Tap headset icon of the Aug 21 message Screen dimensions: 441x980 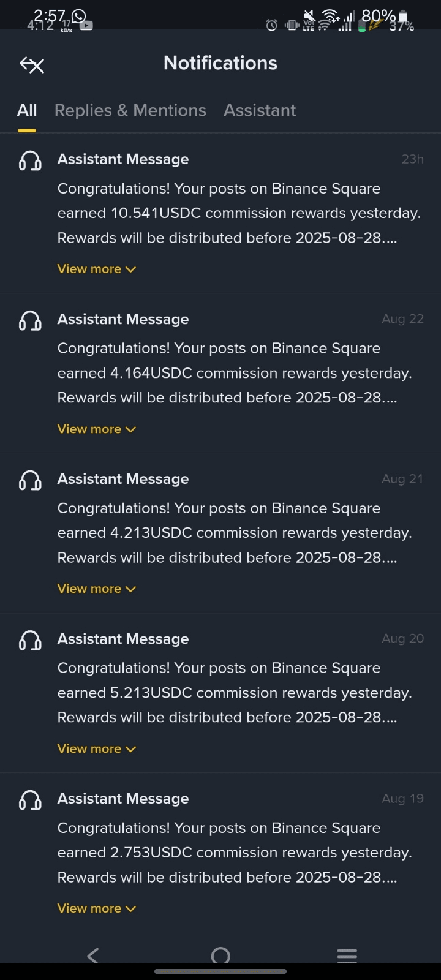pos(30,480)
